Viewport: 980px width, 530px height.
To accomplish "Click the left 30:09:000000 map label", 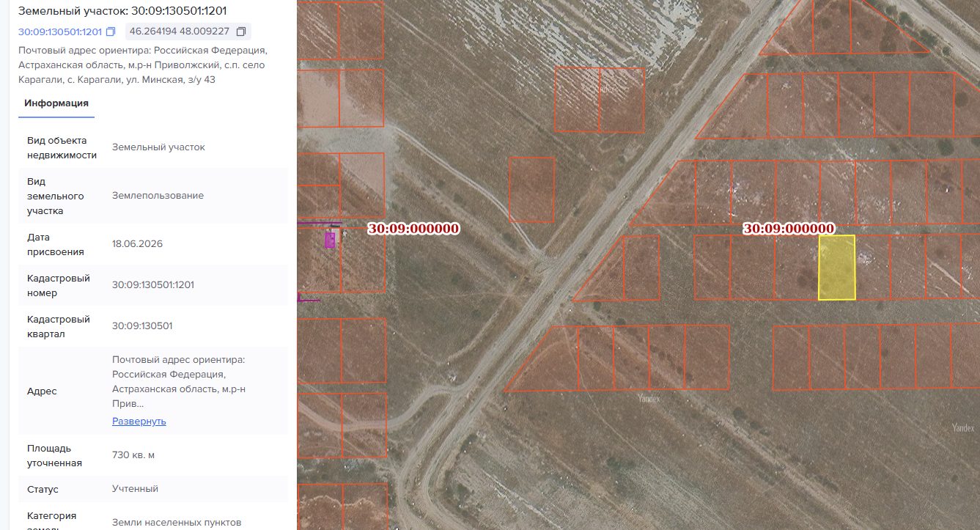I will coord(413,229).
